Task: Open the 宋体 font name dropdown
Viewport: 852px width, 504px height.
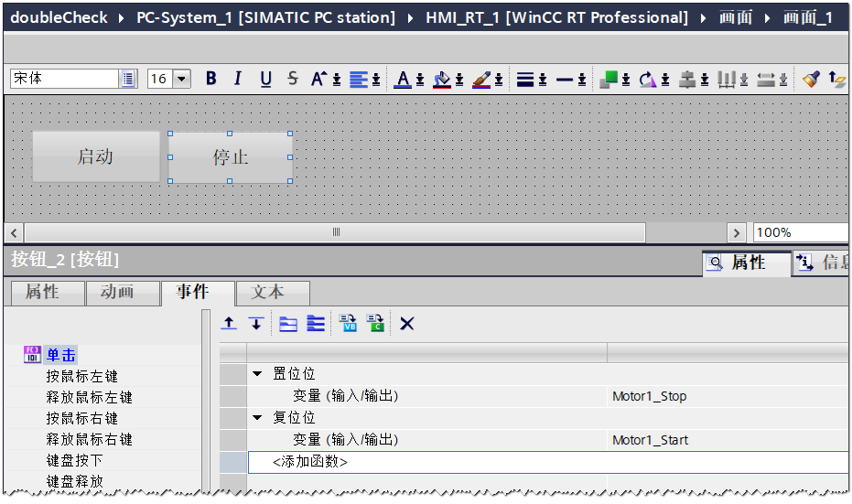Action: coord(128,80)
